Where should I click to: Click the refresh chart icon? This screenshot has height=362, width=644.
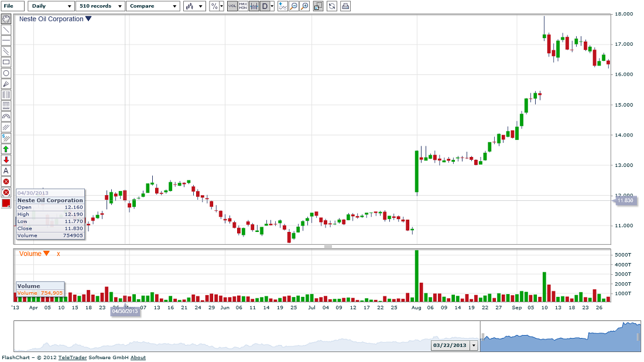click(332, 6)
